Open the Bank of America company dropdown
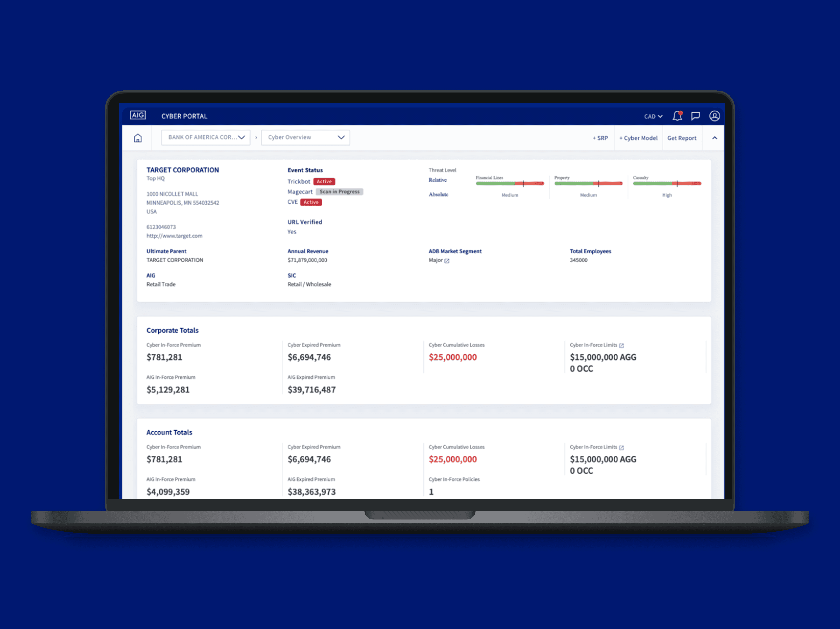Screen dimensions: 840x629 (205, 137)
